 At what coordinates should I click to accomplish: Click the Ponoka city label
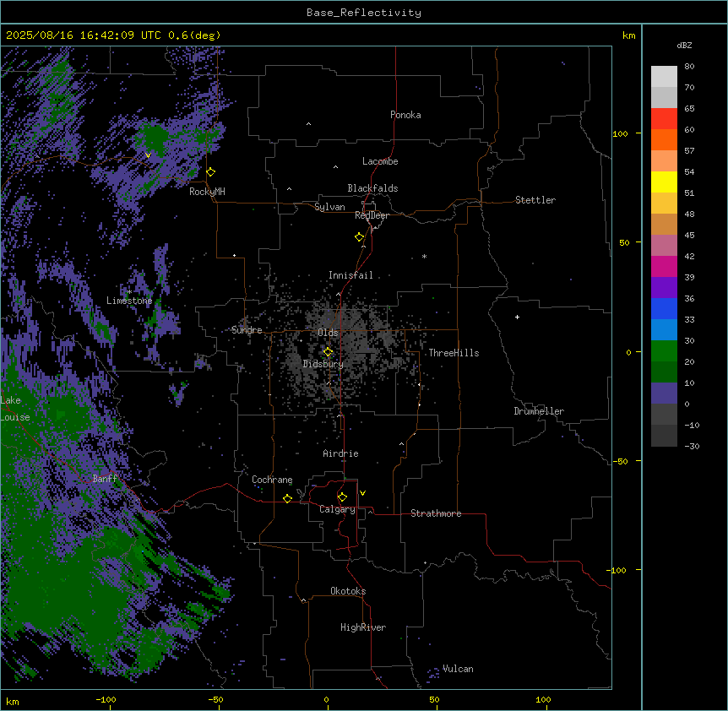point(405,115)
